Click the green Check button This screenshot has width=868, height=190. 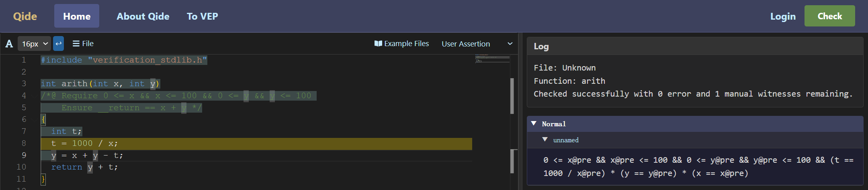click(829, 16)
